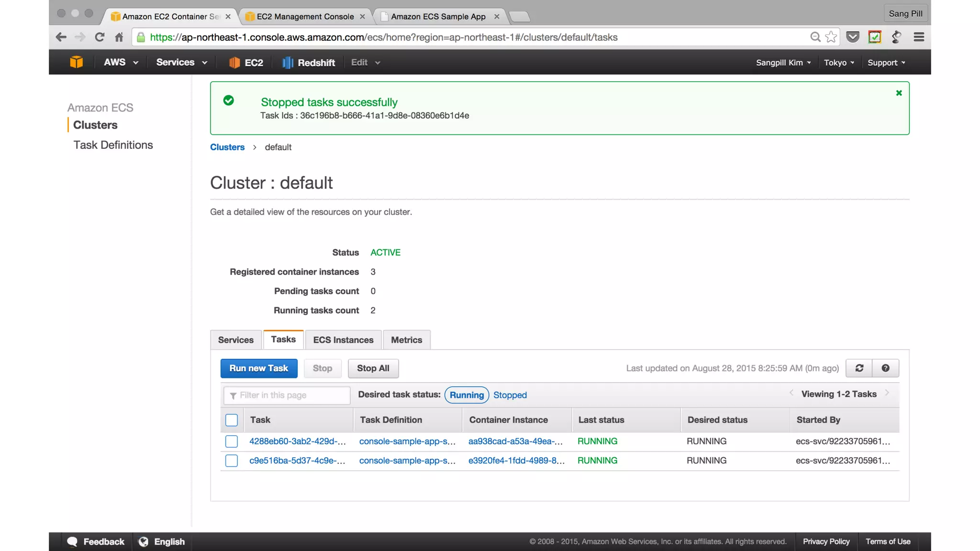Open the Chrome hamburger menu icon
Image resolution: width=980 pixels, height=551 pixels.
[x=918, y=37]
